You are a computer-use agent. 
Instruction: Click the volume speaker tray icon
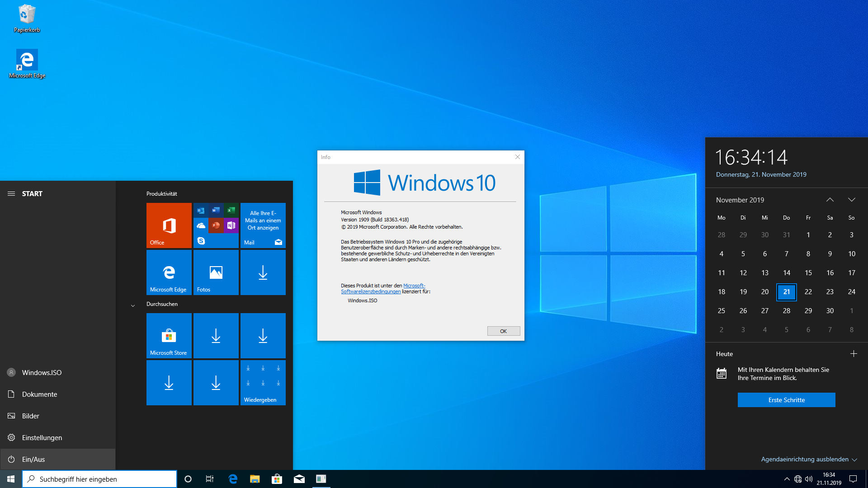809,479
